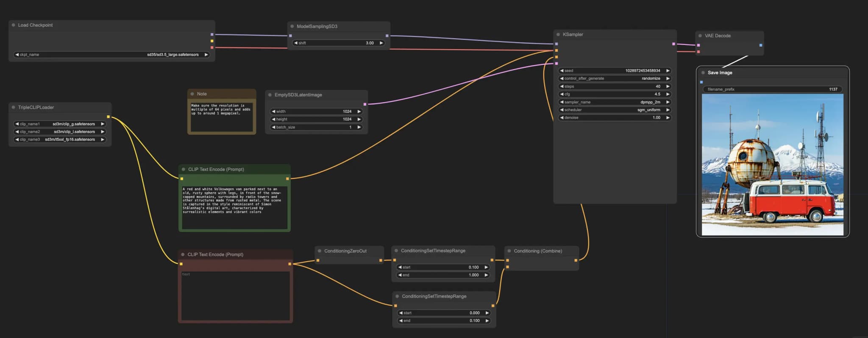Image resolution: width=868 pixels, height=338 pixels.
Task: Click the blue IMAGE output port on VAE Decode
Action: [x=761, y=45]
